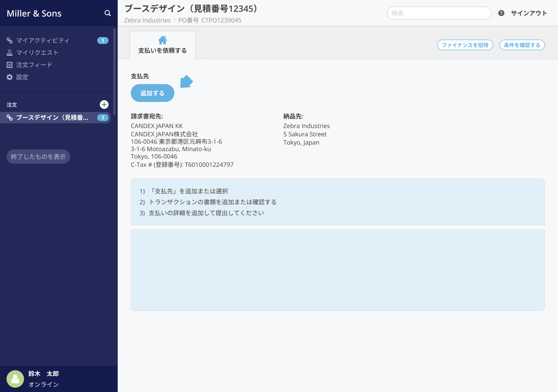This screenshot has height=392, width=558.
Task: Open the 注文フィード list icon
Action: tap(10, 64)
